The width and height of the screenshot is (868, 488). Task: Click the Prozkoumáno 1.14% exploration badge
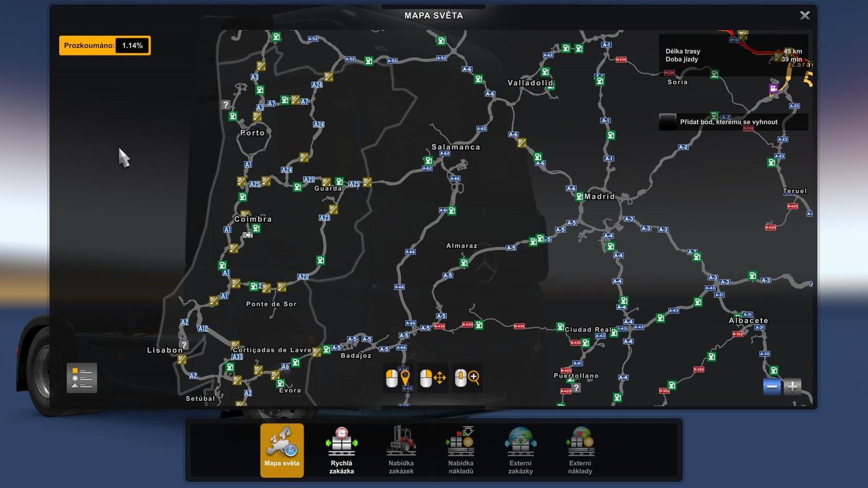click(105, 46)
